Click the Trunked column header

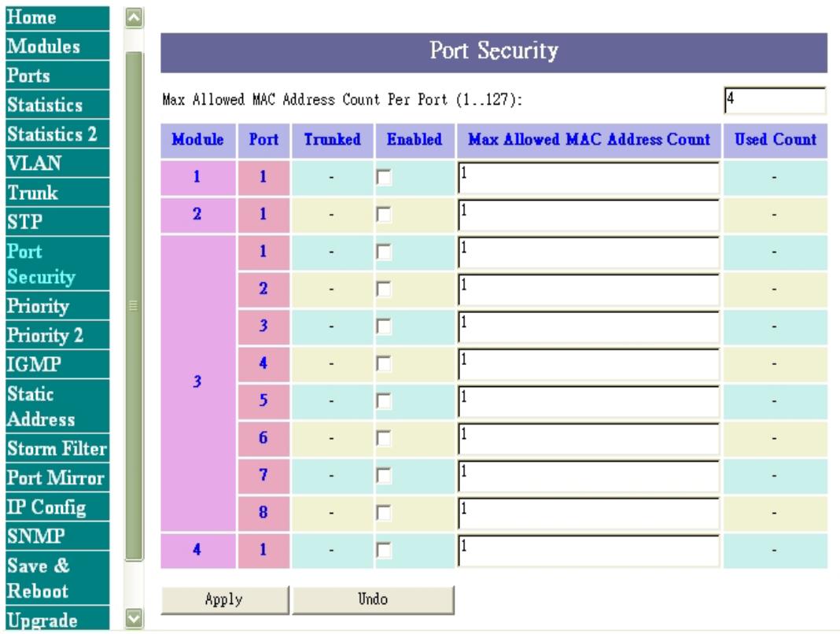click(x=332, y=141)
